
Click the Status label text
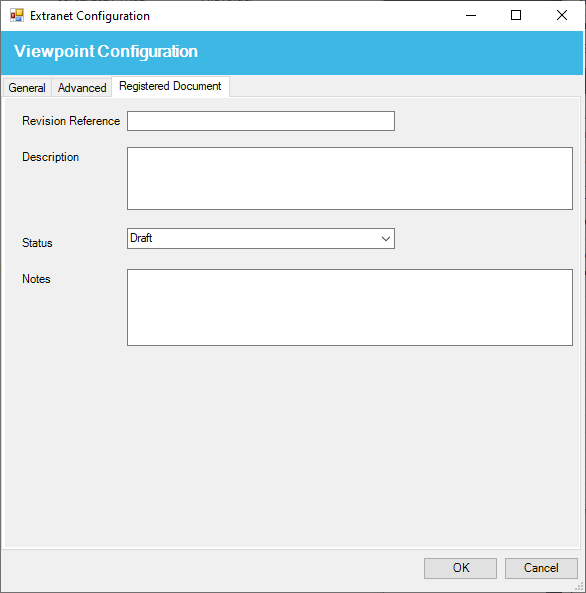37,243
